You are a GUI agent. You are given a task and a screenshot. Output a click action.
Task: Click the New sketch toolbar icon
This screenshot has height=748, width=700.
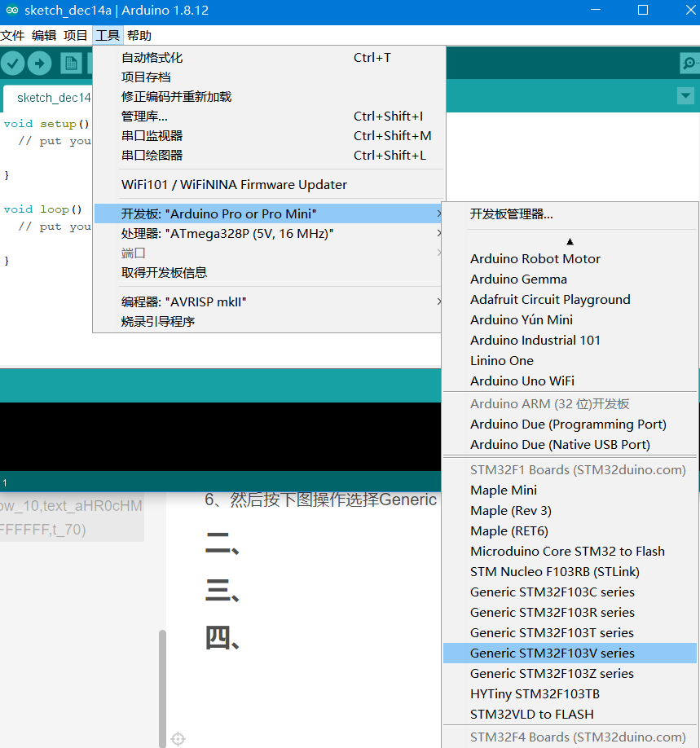point(71,63)
